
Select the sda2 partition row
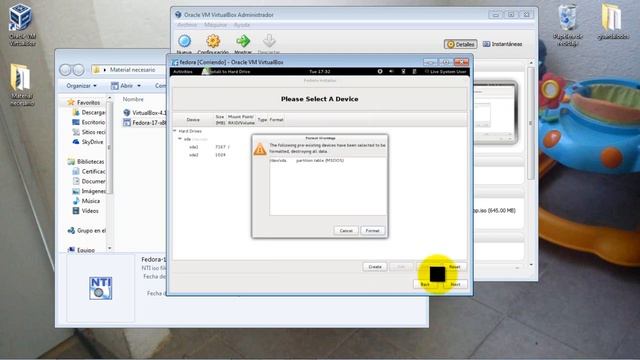(x=320, y=155)
